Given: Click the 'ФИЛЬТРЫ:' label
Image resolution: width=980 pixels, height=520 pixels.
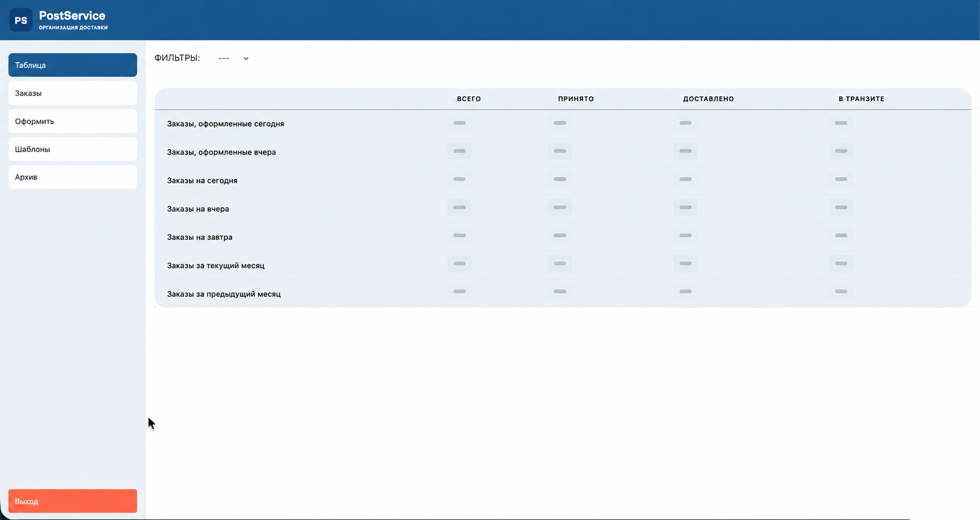Looking at the screenshot, I should [x=177, y=58].
